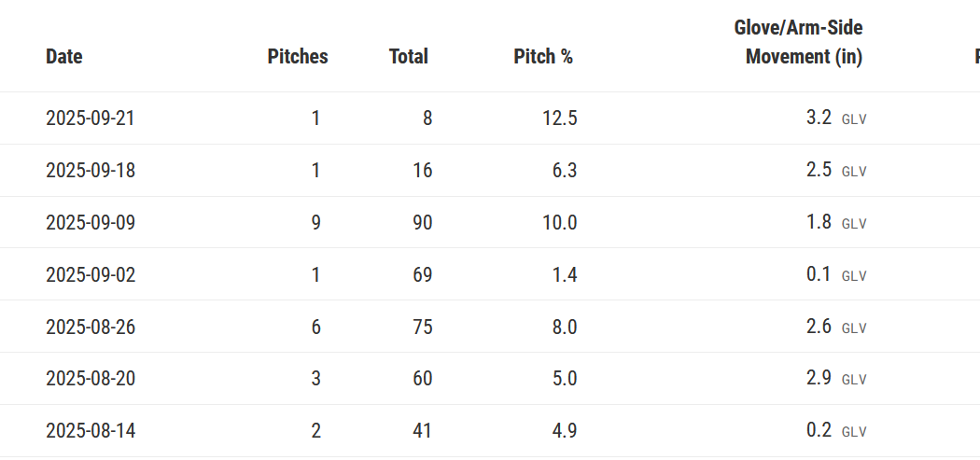This screenshot has height=460, width=980.
Task: Click the 2025-08-20 date cell
Action: (97, 379)
